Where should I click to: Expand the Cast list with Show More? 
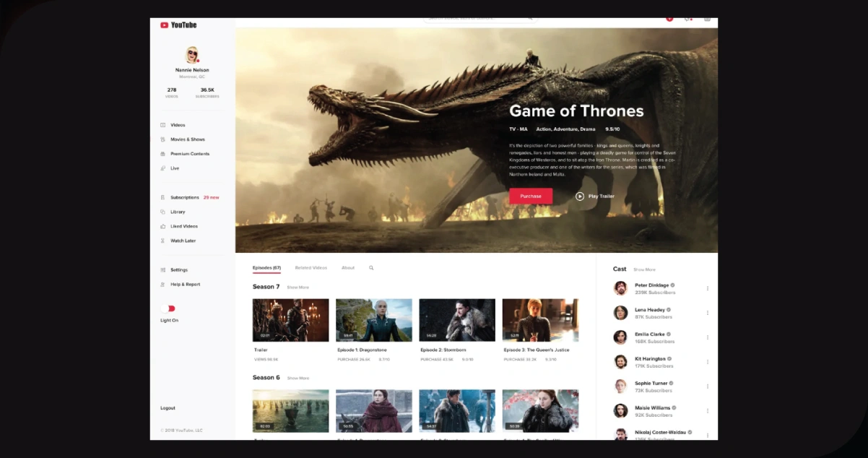coord(644,269)
